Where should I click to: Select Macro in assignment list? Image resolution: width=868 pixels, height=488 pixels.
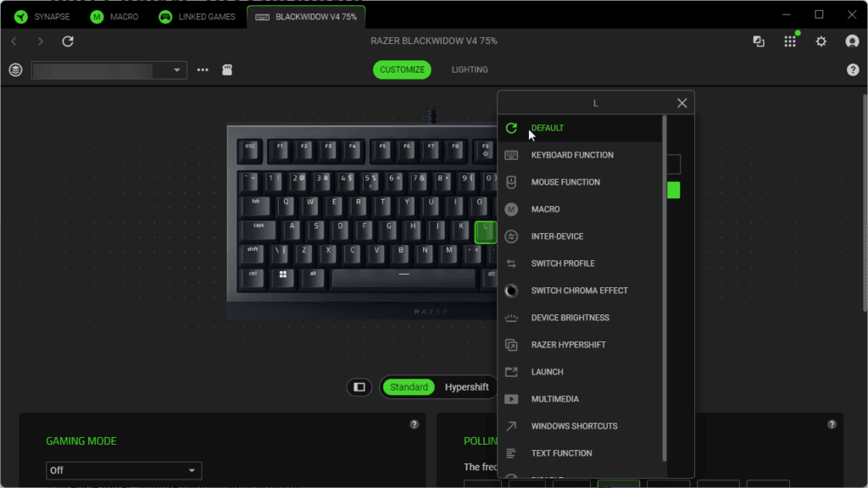click(580, 209)
